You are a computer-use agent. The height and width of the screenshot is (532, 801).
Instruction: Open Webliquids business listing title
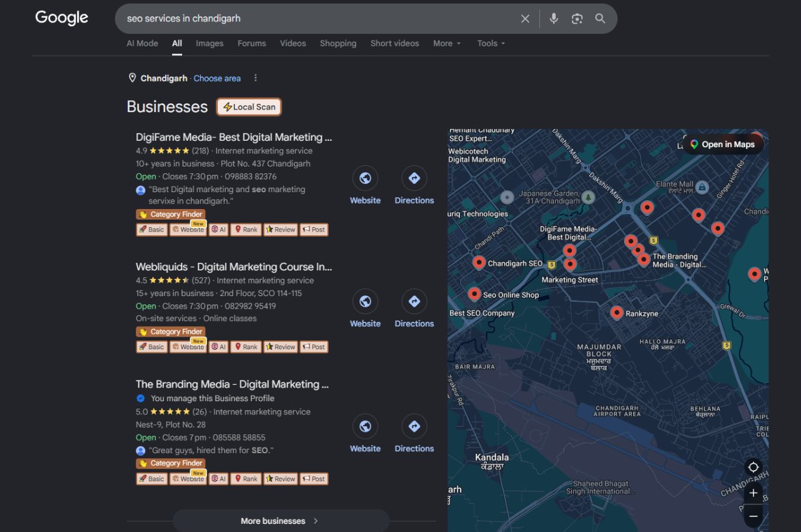pos(234,267)
